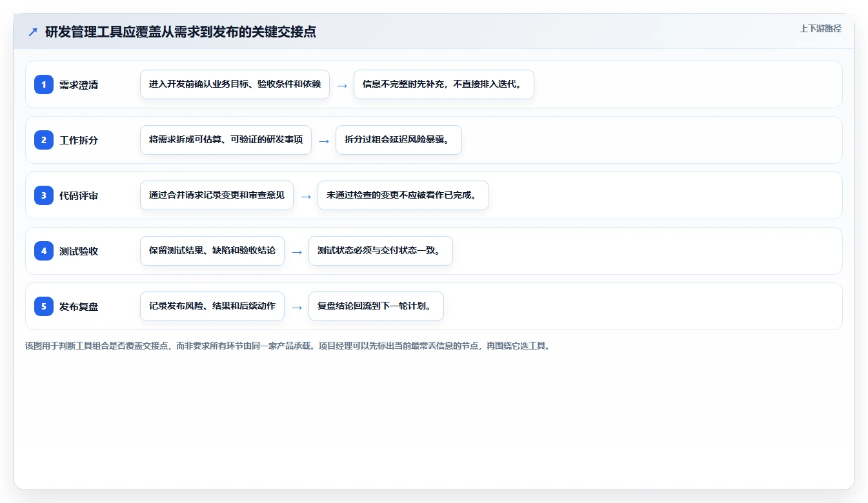The height and width of the screenshot is (503, 868).
Task: Click the step number 5 badge
Action: [44, 306]
